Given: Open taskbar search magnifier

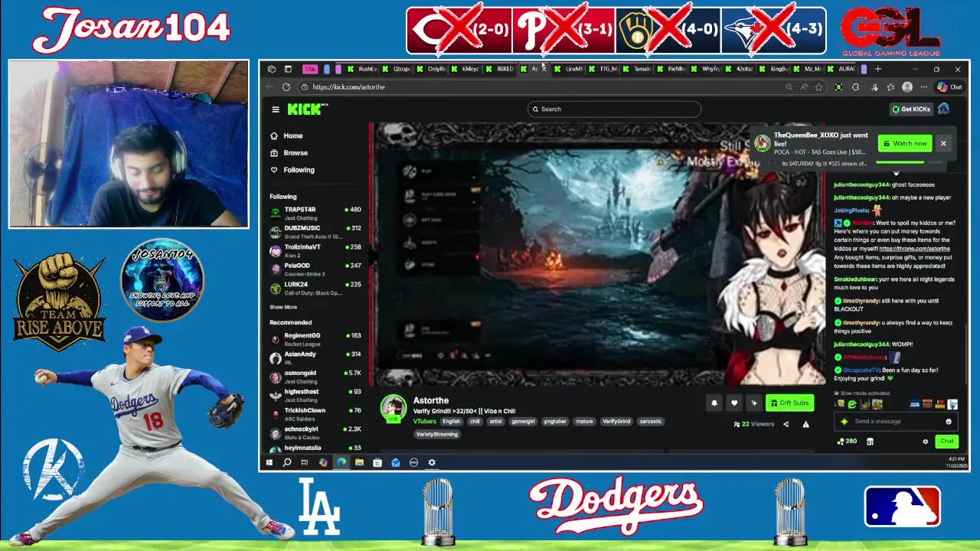Looking at the screenshot, I should tap(287, 462).
